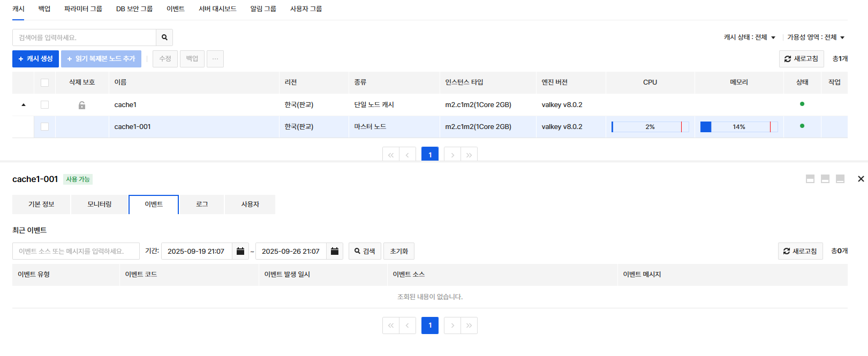Click the search magnifier icon button
The width and height of the screenshot is (868, 356).
click(x=164, y=37)
